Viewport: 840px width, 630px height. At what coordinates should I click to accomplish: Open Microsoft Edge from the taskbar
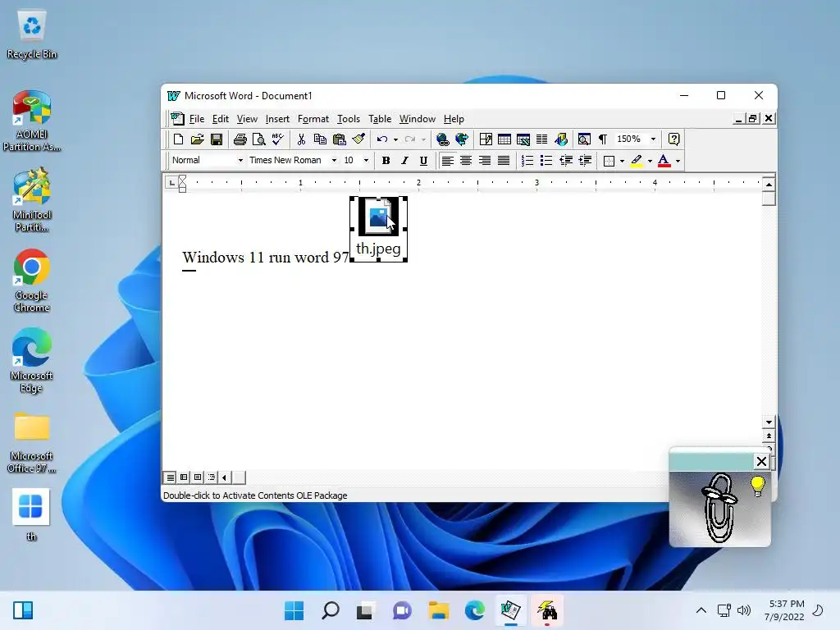pos(475,610)
